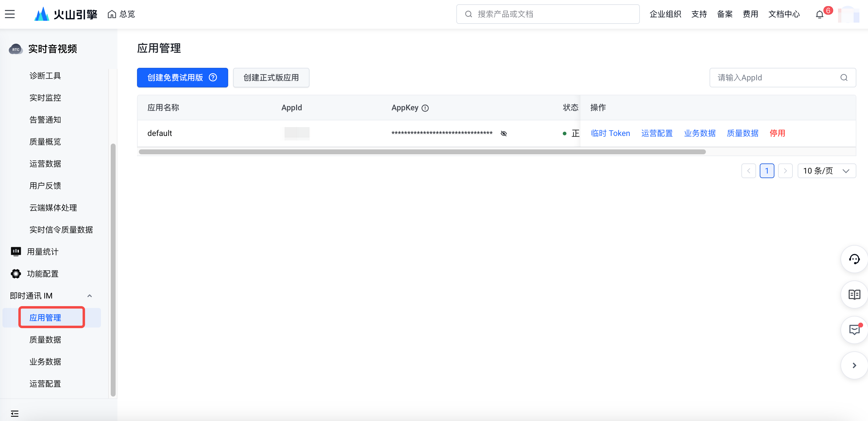Open 临时 Token for default app
Image resolution: width=868 pixels, height=421 pixels.
click(610, 133)
